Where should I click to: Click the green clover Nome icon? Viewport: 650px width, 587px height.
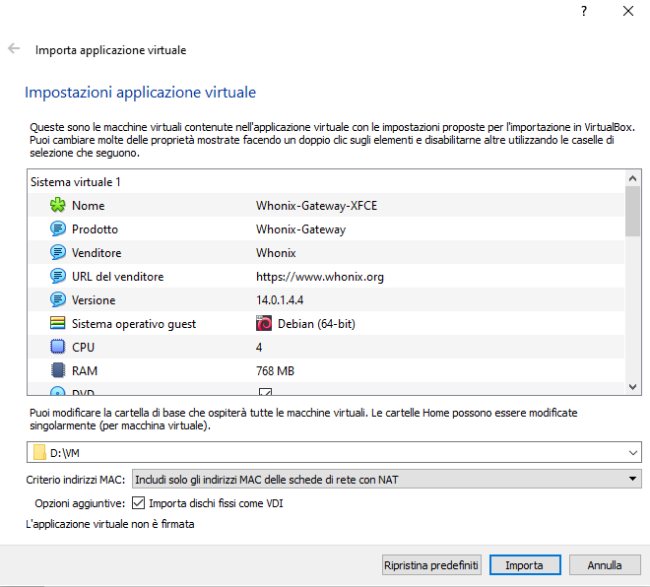[57, 206]
